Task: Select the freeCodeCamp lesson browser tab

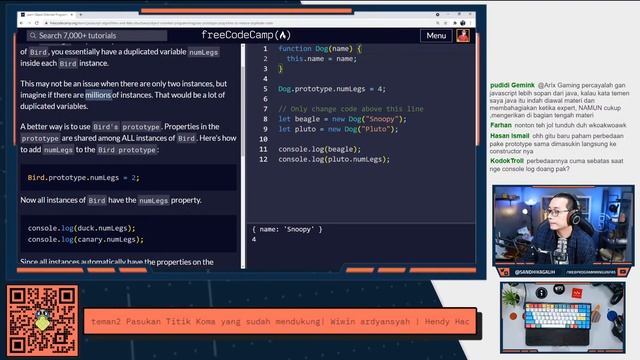Action: (47, 15)
